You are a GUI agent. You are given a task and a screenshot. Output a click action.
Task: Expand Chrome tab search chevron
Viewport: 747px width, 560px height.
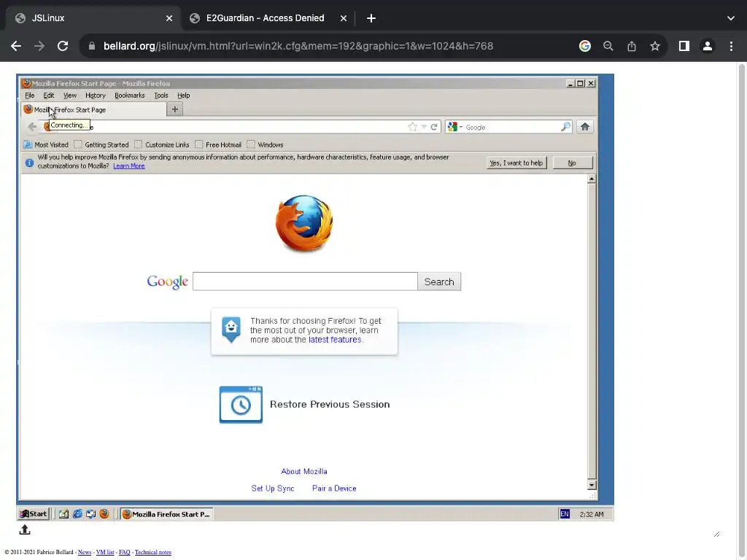click(731, 18)
